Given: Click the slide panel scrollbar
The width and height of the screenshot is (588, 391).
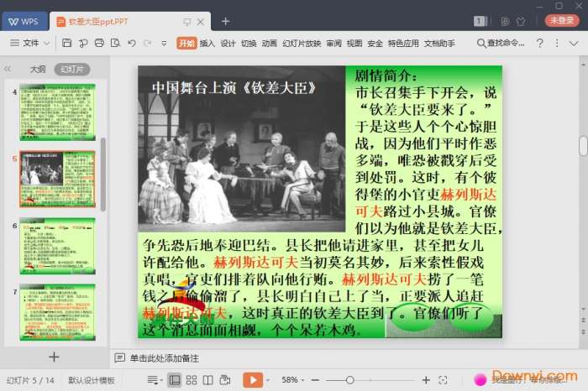Looking at the screenshot, I should click(x=103, y=175).
